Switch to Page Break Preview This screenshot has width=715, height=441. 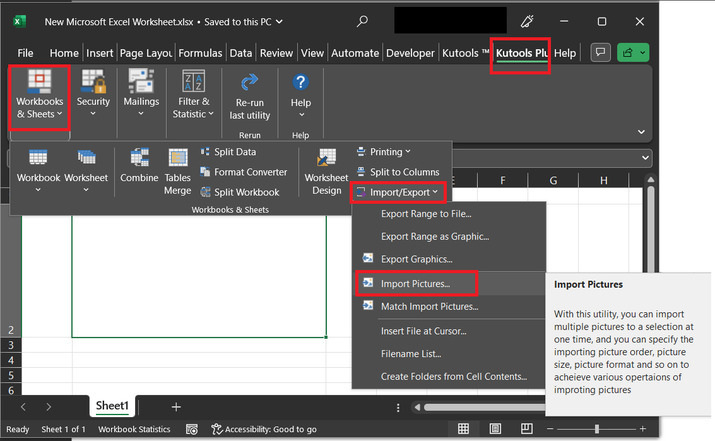527,429
